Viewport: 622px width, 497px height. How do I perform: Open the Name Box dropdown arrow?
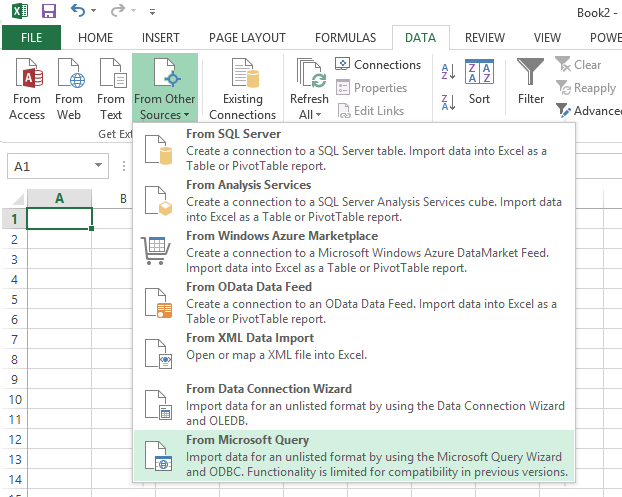click(99, 165)
